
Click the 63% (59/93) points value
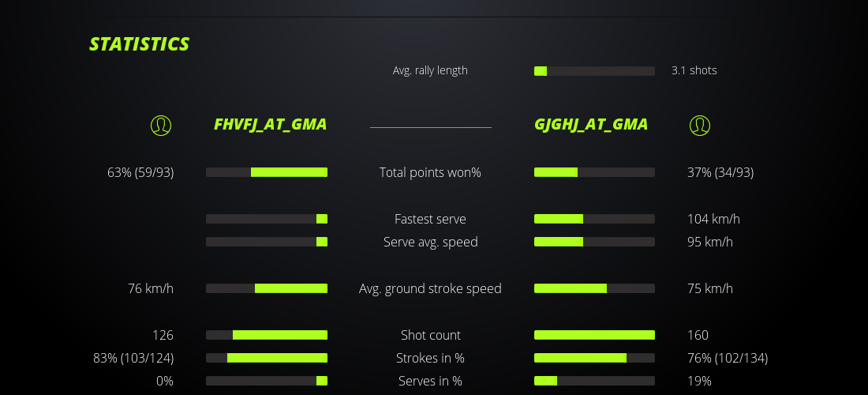tap(140, 172)
